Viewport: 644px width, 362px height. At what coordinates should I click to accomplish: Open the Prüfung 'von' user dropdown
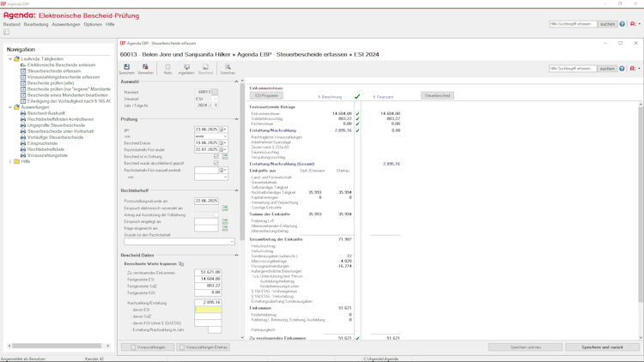click(225, 136)
